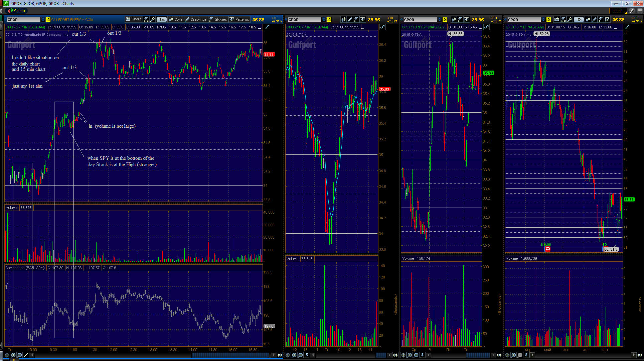This screenshot has width=644, height=361.
Task: Toggle the curve scale icon on daily chart
Action: [x=627, y=27]
